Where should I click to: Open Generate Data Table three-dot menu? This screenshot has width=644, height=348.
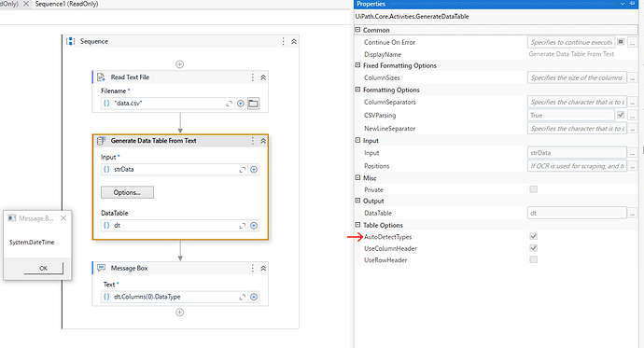(x=253, y=141)
